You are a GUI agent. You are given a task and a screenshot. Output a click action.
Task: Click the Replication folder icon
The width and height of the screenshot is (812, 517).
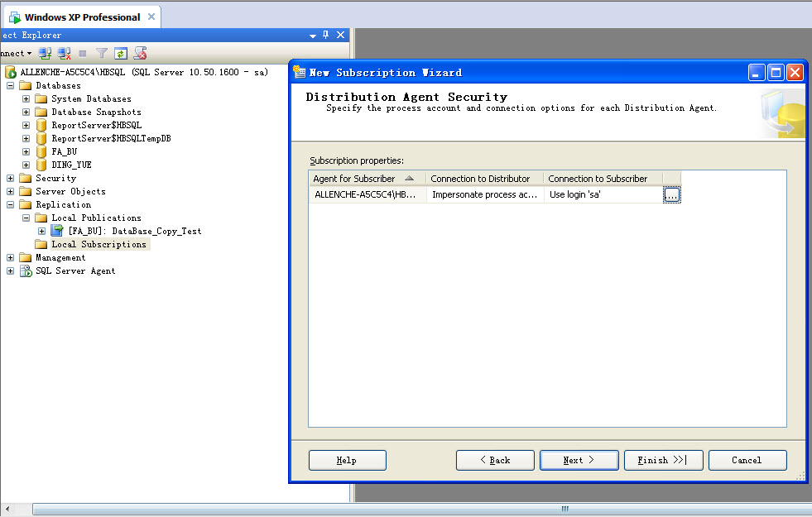26,204
